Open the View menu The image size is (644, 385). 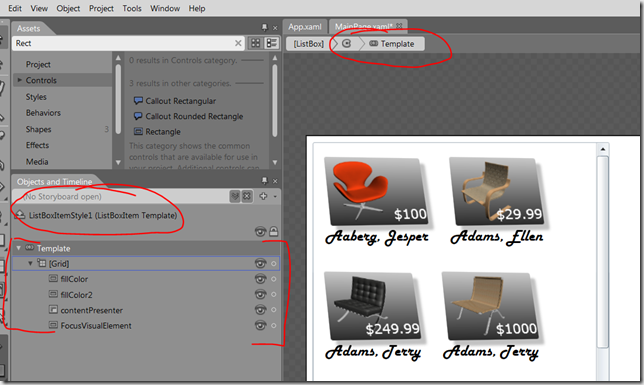point(39,8)
